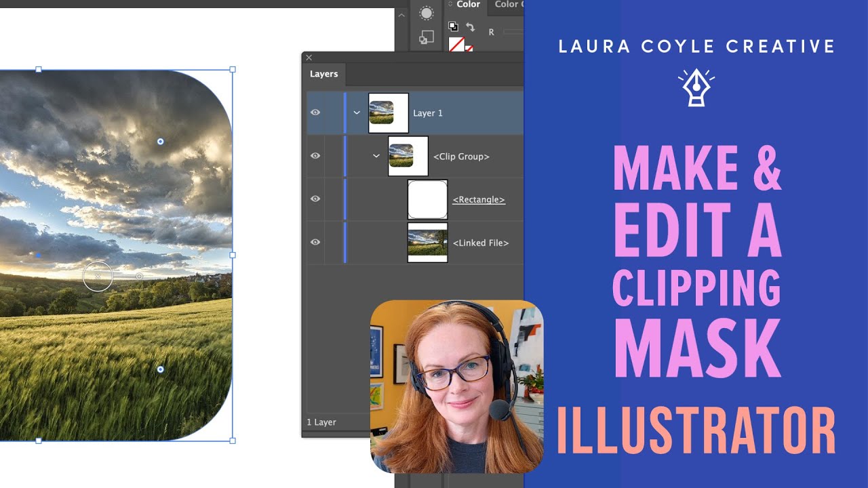This screenshot has width=868, height=488.
Task: Click the top-center bounding box handle
Action: [39, 70]
